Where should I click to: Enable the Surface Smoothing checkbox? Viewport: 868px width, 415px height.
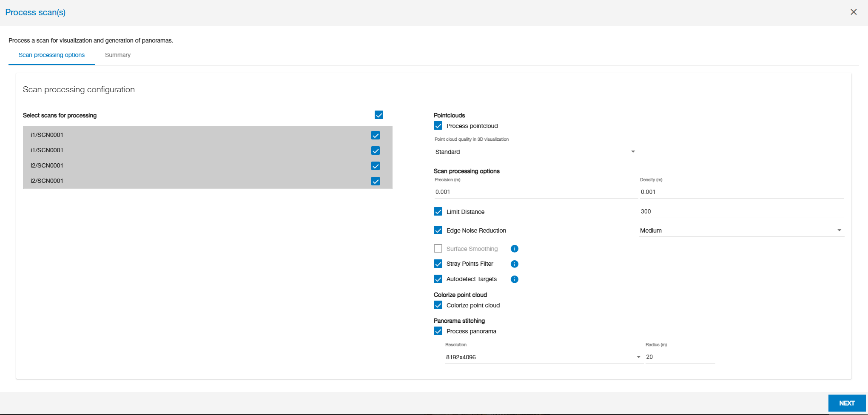(438, 249)
